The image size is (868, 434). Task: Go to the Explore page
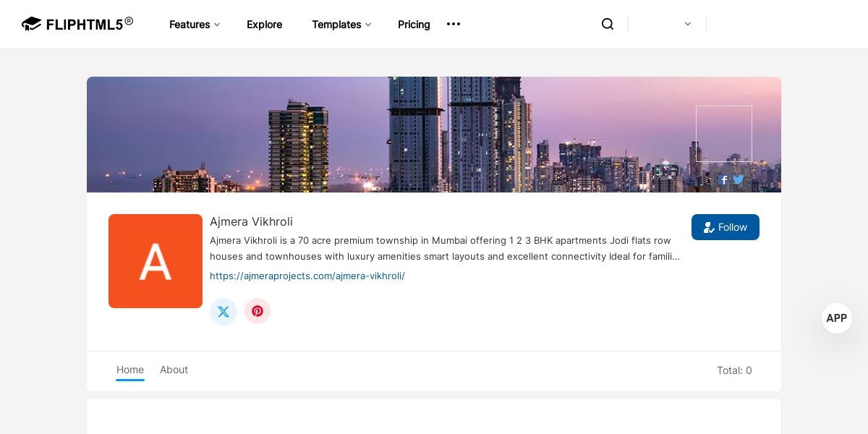coord(265,24)
